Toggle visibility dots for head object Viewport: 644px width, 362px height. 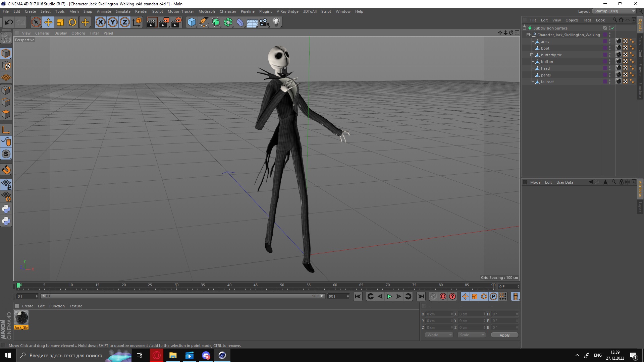(610, 68)
